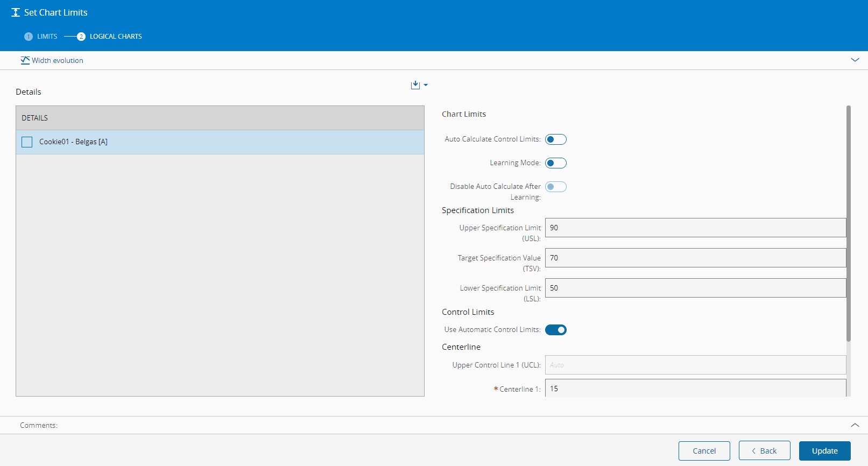This screenshot has height=466, width=868.
Task: Click the Upper Specification Limit field
Action: (695, 228)
